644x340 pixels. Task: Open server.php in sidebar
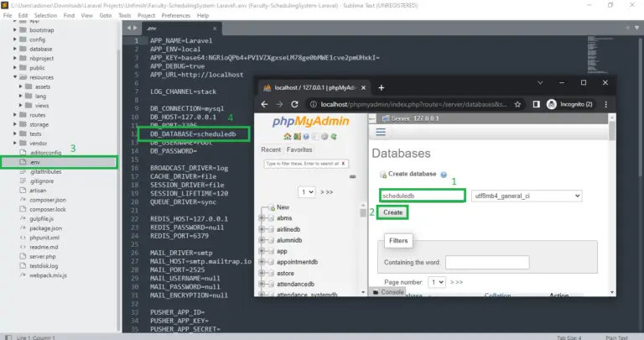pos(42,257)
